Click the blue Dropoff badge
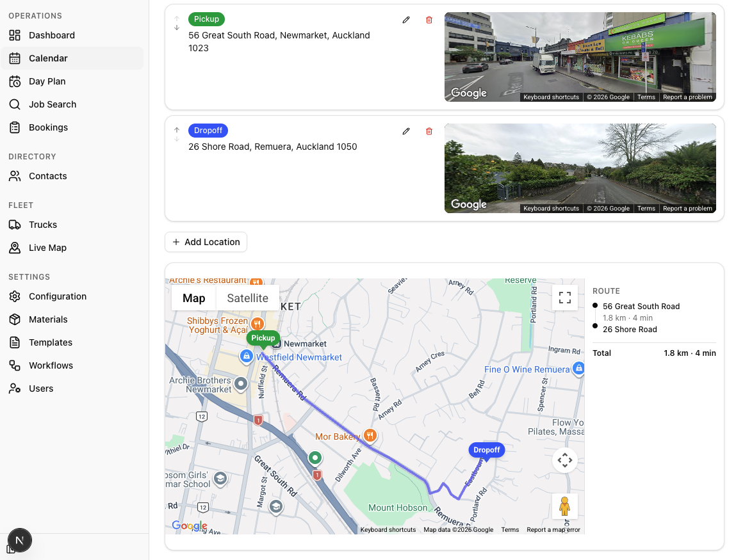This screenshot has height=560, width=736. [x=208, y=131]
